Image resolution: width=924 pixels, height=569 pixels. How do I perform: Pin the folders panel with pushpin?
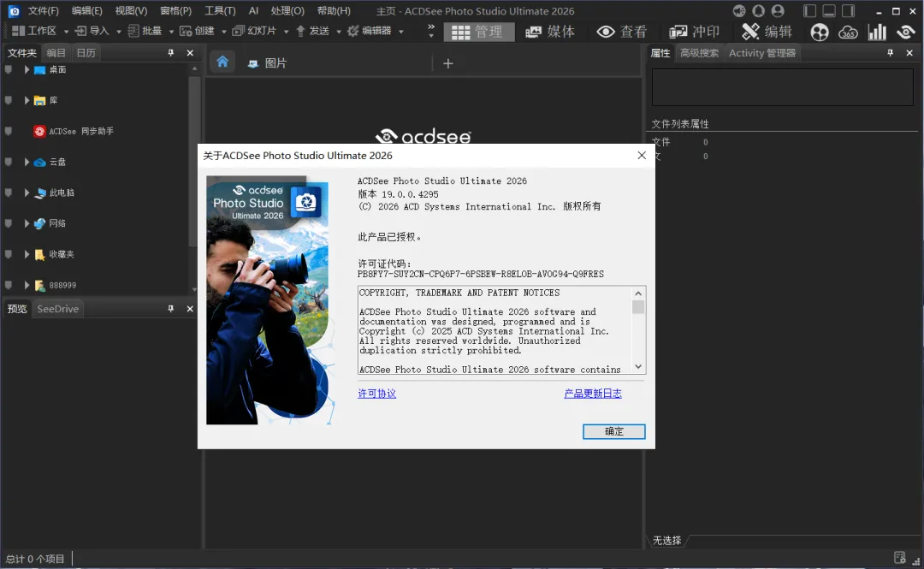[171, 52]
